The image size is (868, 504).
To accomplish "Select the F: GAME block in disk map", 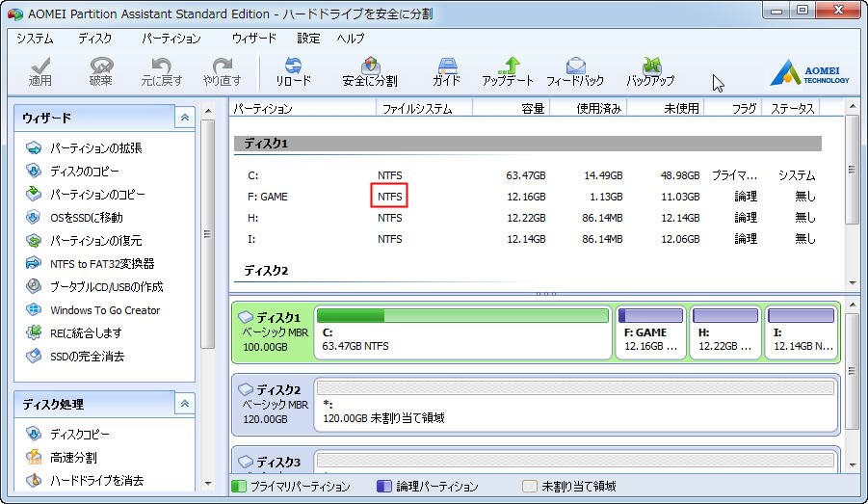I will point(650,332).
